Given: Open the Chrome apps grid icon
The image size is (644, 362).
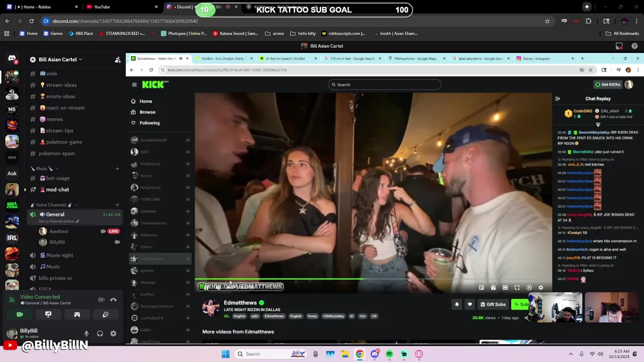Looking at the screenshot, I should (x=7, y=33).
